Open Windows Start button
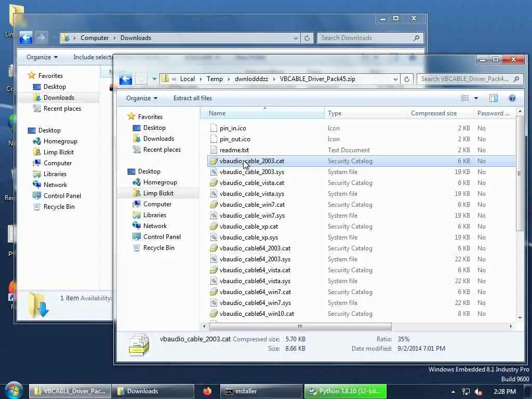Viewport: 532px width, 399px height. pos(14,391)
